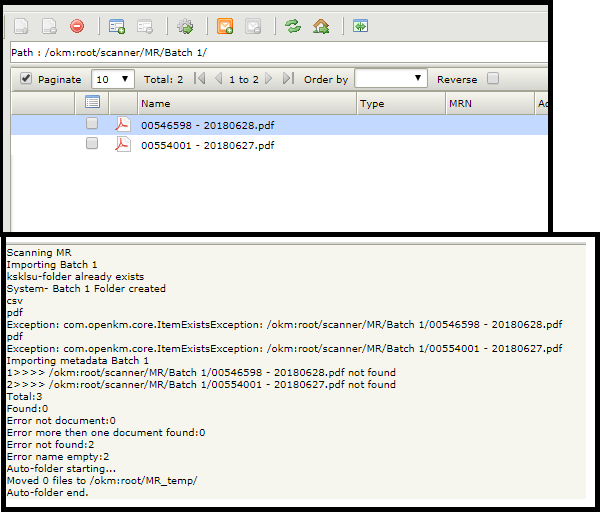
Task: Click the Type column header
Action: (x=401, y=103)
